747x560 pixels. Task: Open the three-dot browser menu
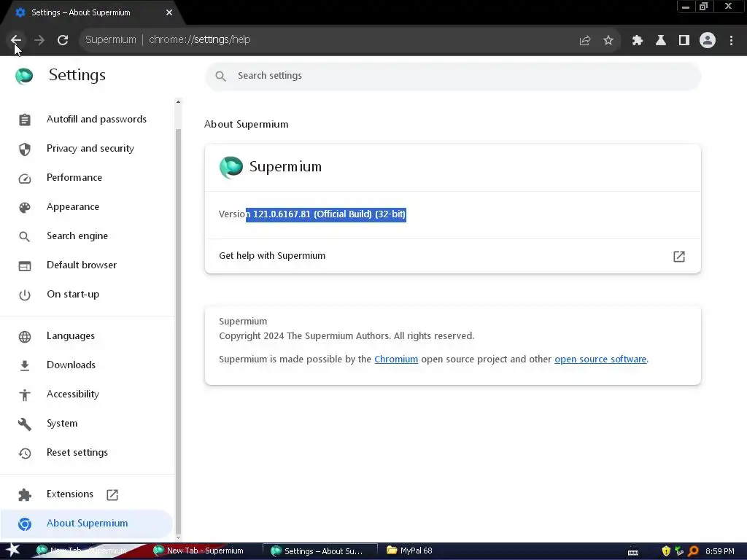pyautogui.click(x=731, y=41)
